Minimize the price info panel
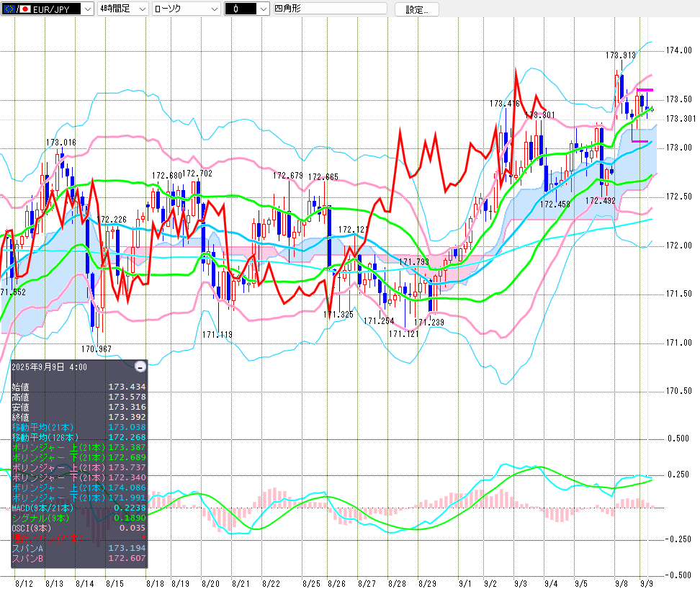Viewport: 700px width, 589px height. (140, 367)
